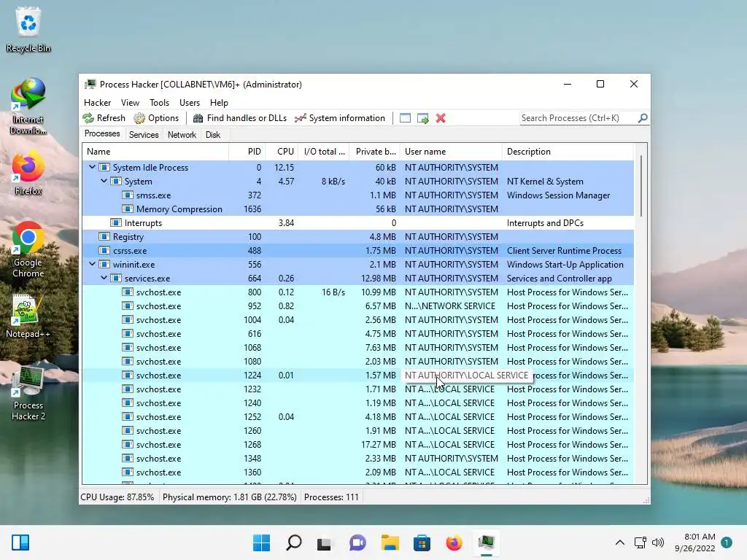The height and width of the screenshot is (560, 747).
Task: Open the Options toolbar button
Action: 156,118
